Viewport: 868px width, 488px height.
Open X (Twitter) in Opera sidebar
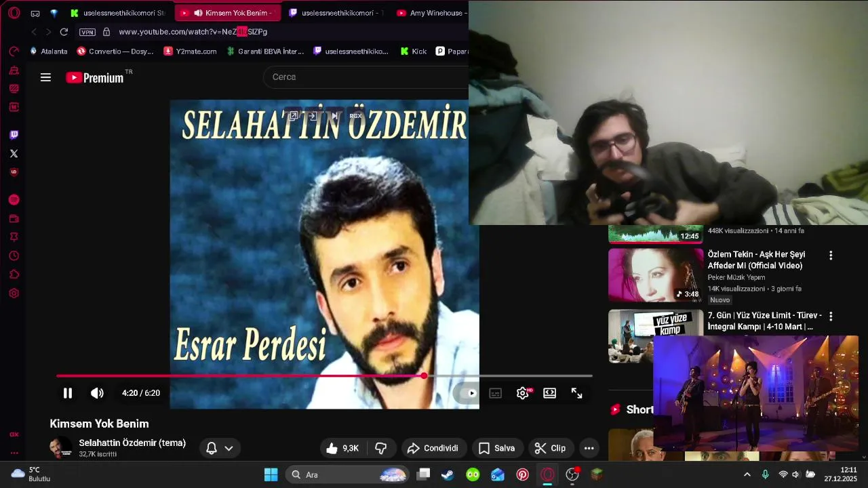(14, 154)
